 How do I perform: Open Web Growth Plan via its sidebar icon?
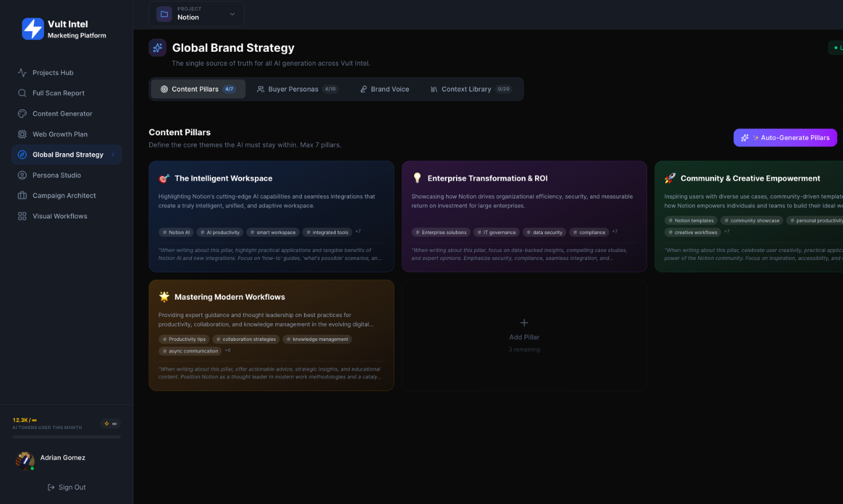point(22,134)
